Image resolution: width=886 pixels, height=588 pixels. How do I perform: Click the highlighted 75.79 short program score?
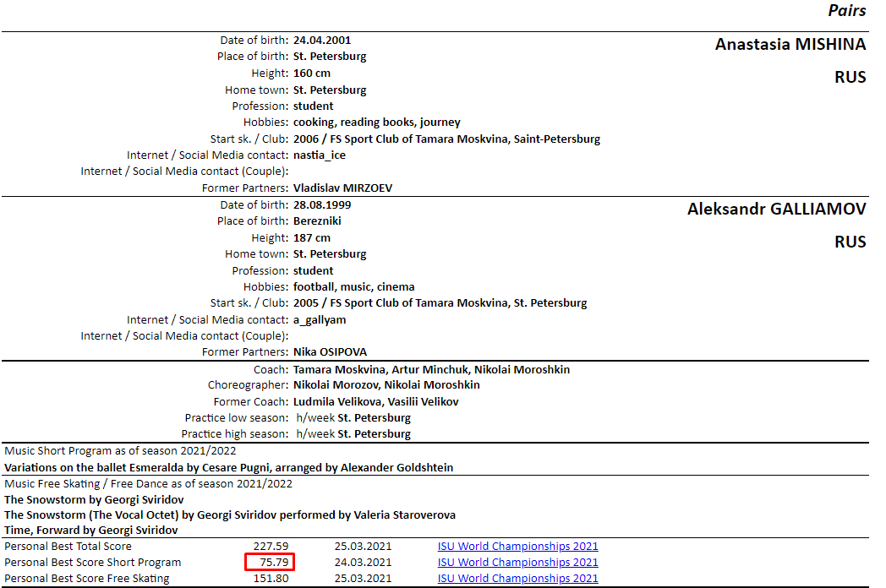(x=271, y=563)
